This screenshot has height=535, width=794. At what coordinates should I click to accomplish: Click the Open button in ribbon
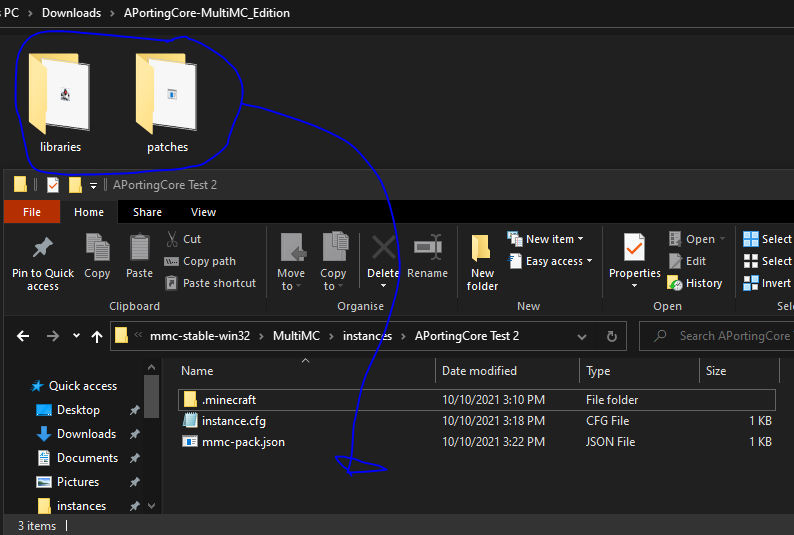[x=696, y=239]
